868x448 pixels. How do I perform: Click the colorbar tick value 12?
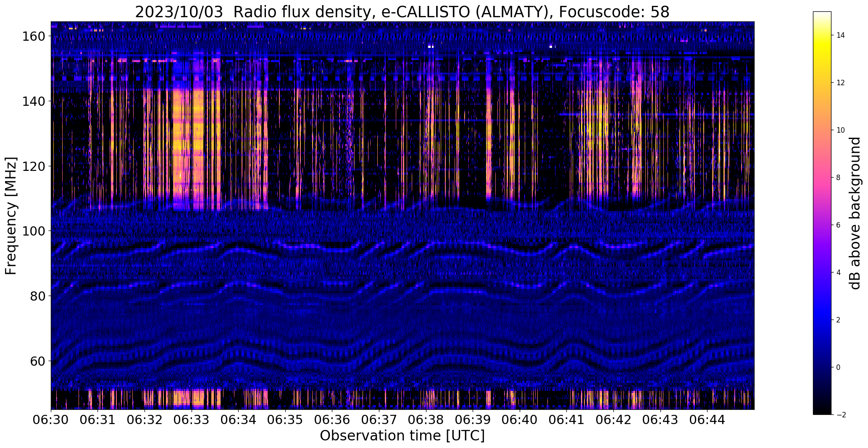(840, 83)
